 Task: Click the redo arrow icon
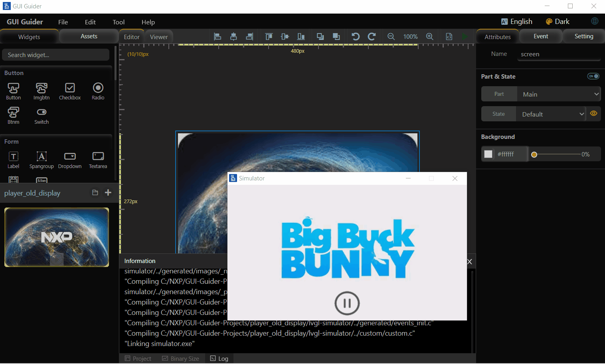[372, 37]
